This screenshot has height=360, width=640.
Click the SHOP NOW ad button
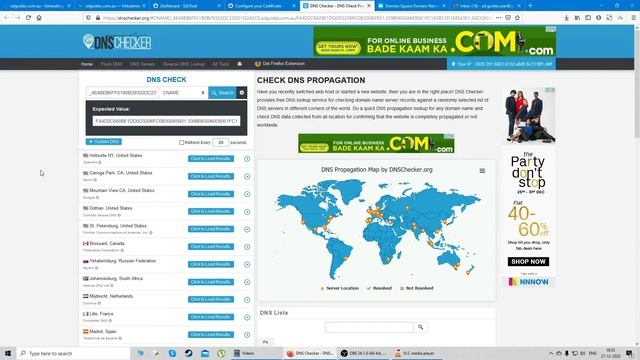click(x=528, y=262)
